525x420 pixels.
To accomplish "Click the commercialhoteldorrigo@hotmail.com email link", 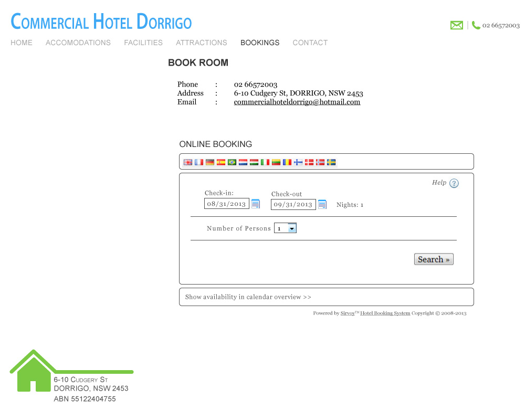I will pyautogui.click(x=297, y=102).
